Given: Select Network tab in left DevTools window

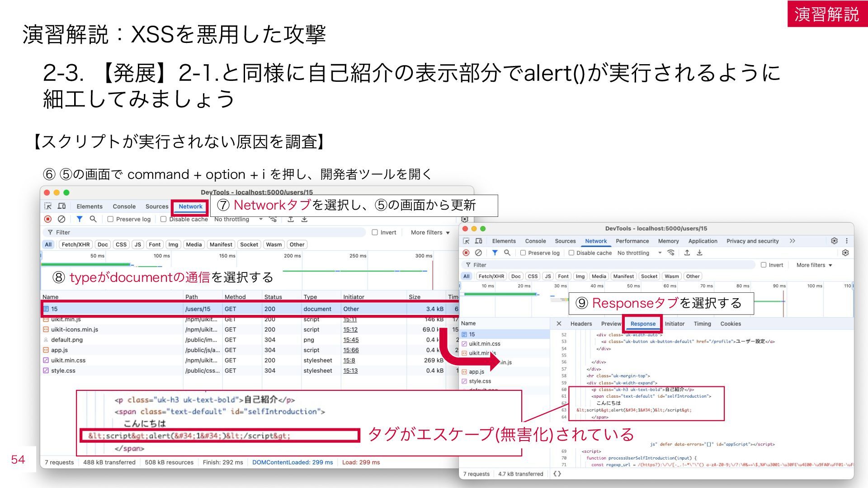Looking at the screenshot, I should pos(190,206).
